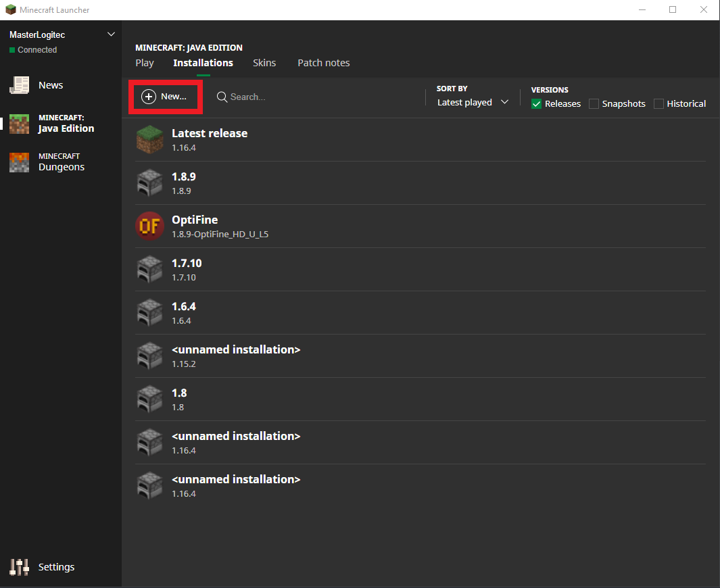This screenshot has width=720, height=588.
Task: Open Minecraft Dungeons icon in sidebar
Action: pos(20,162)
